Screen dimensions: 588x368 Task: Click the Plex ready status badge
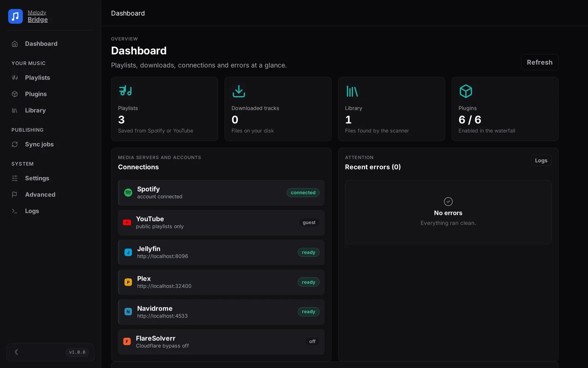coord(309,282)
